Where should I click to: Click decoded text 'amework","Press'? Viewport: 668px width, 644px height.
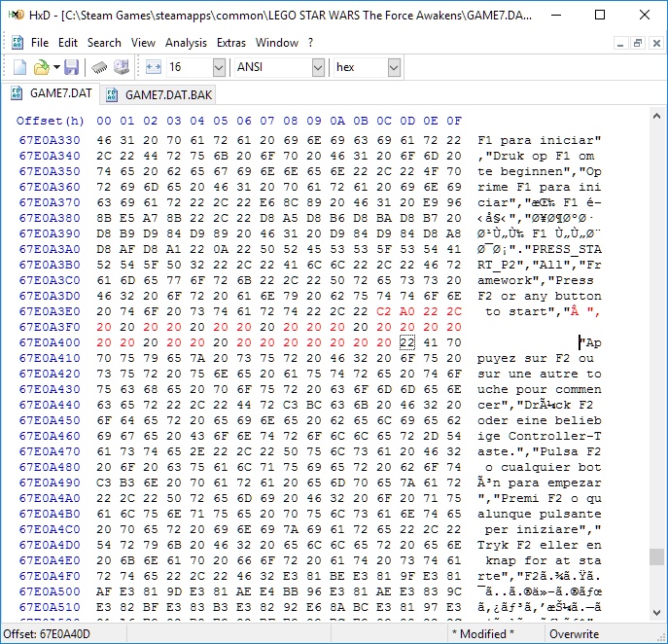pos(536,280)
